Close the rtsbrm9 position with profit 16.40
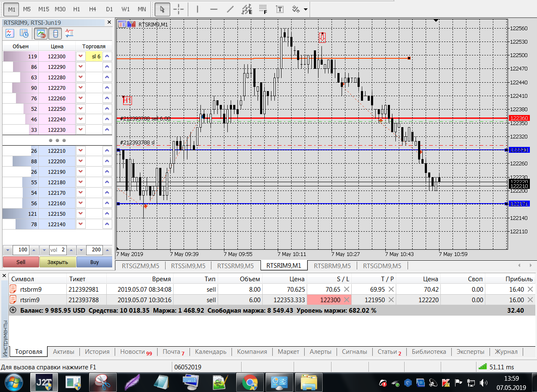537x392 pixels. 530,289
